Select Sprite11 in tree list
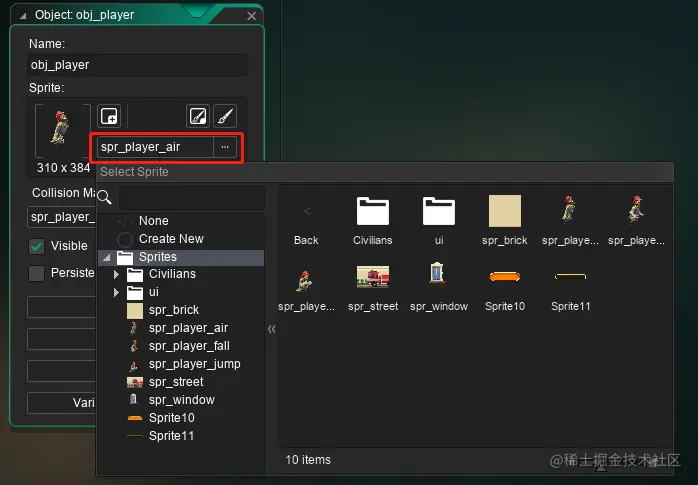 click(181, 436)
